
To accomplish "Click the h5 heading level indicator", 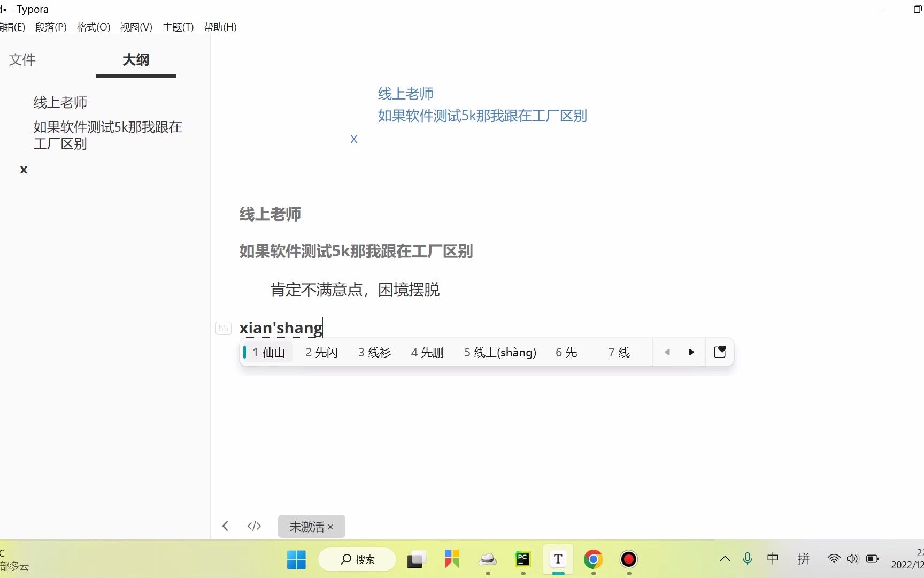I will [224, 328].
